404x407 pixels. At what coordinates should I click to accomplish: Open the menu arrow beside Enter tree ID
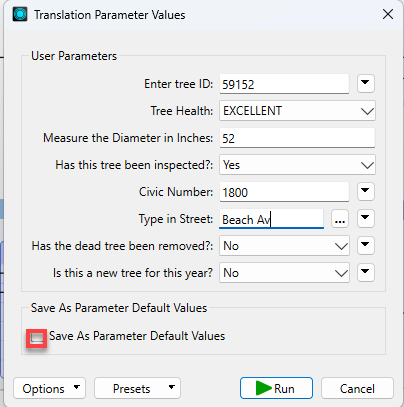(366, 83)
